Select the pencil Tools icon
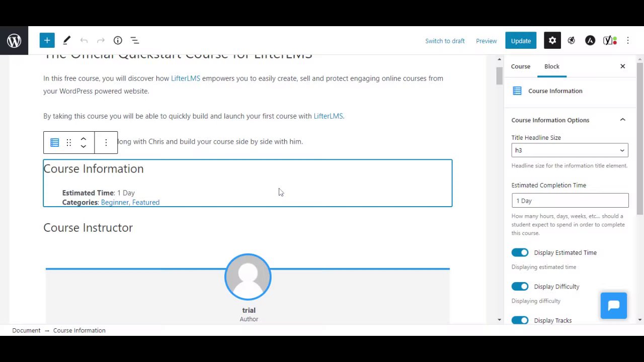This screenshot has height=362, width=644. pyautogui.click(x=66, y=40)
